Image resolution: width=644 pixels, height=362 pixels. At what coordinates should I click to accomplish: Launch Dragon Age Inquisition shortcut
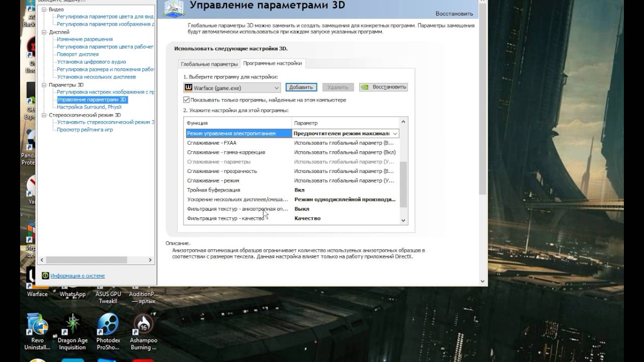click(x=72, y=332)
